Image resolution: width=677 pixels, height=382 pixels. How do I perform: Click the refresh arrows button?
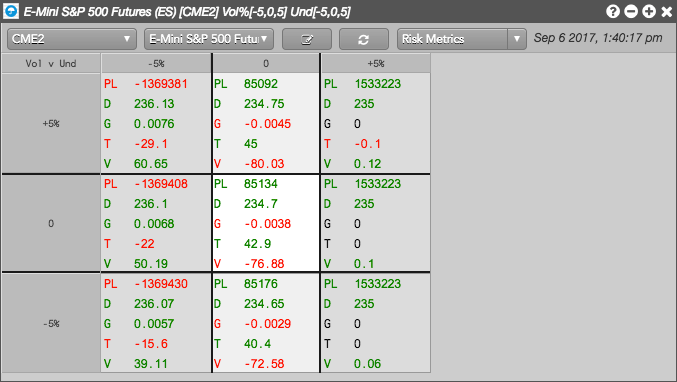pos(364,39)
